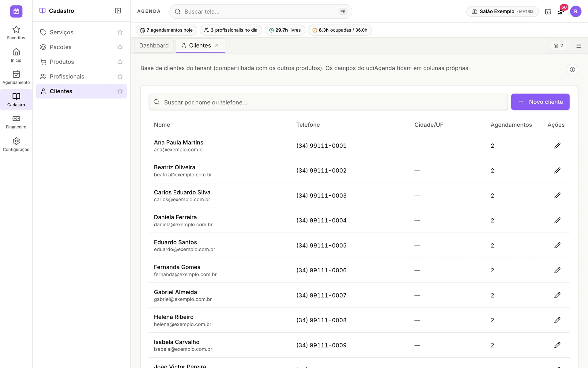Favorite the Clientes menu item
Image resolution: width=588 pixels, height=368 pixels.
pos(120,91)
